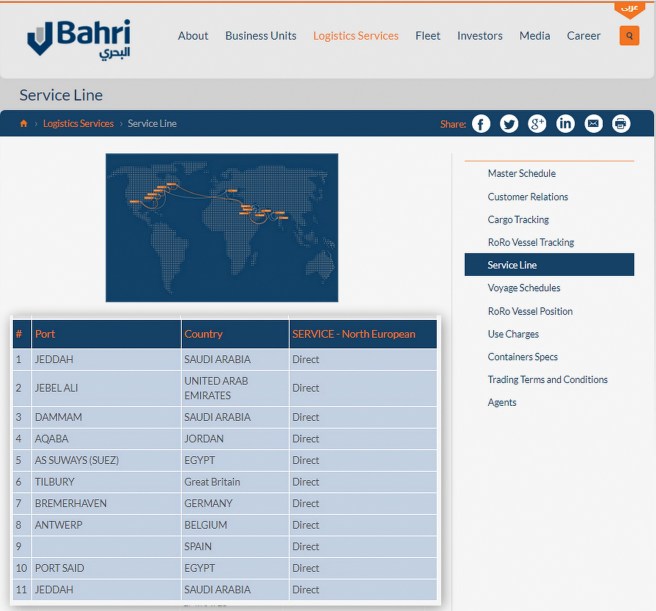Image resolution: width=656 pixels, height=611 pixels.
Task: Select Voyage Schedules in sidebar
Action: point(523,288)
